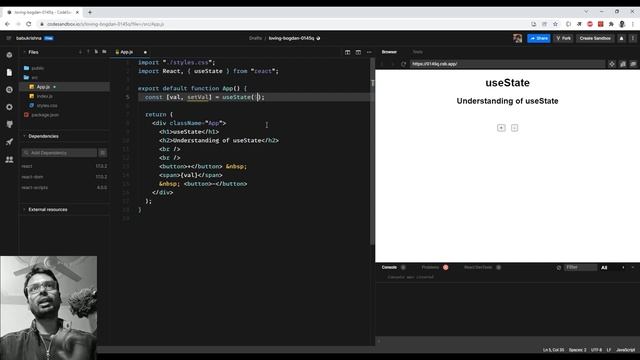Click the react-scripts dependency row

[64, 188]
